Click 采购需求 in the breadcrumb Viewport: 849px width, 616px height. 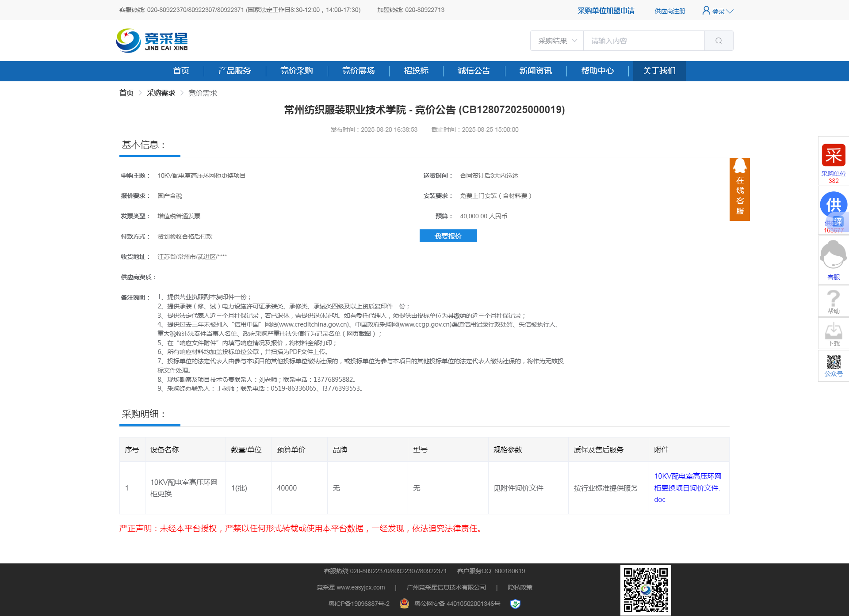click(x=161, y=93)
